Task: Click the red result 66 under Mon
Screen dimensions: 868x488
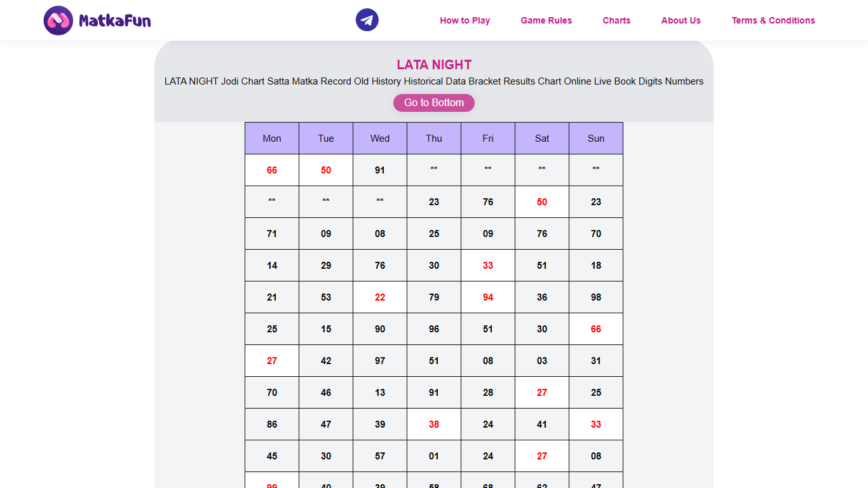Action: point(271,170)
